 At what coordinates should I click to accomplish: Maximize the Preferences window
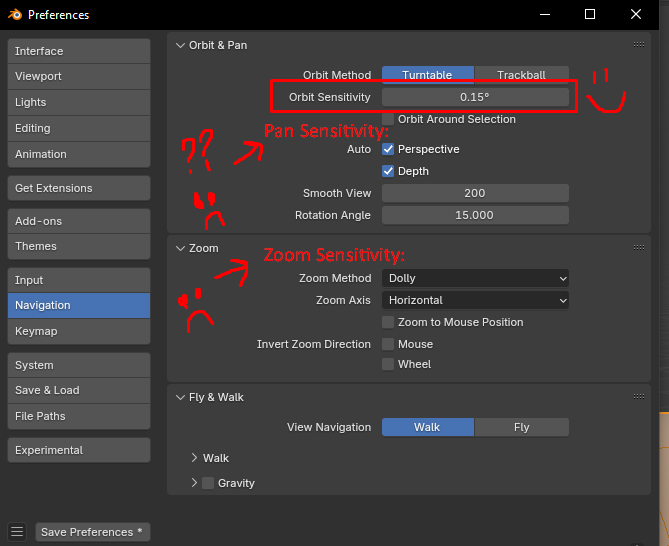pos(590,15)
